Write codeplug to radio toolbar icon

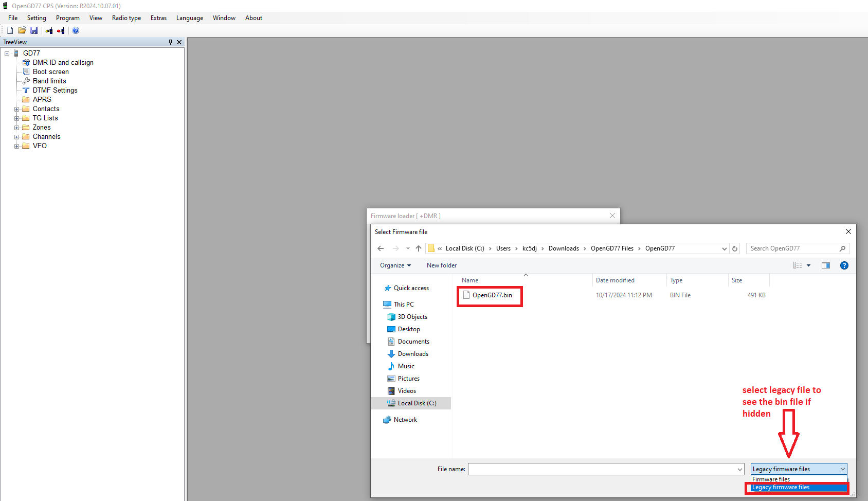(61, 31)
